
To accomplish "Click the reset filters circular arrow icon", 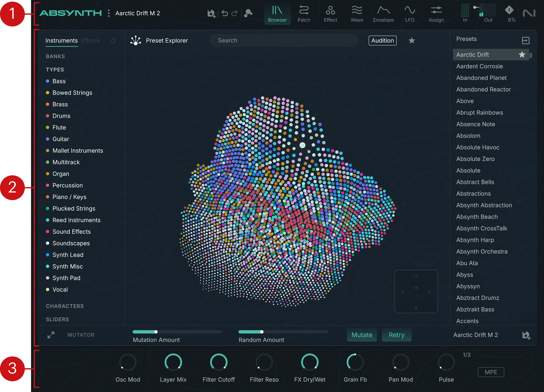I will (x=113, y=41).
